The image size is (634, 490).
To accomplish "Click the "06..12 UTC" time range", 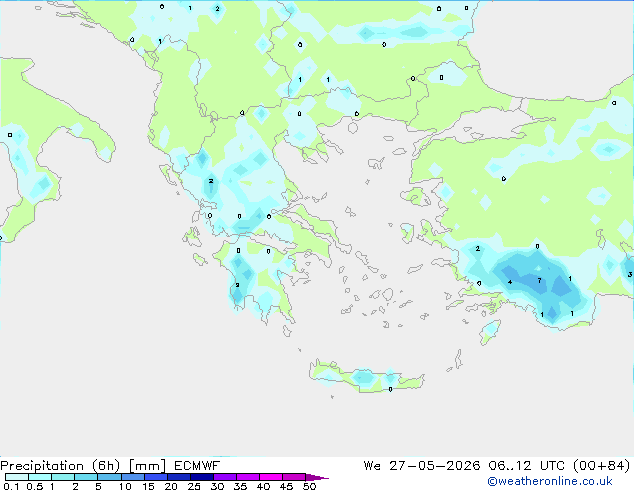I will pyautogui.click(x=526, y=466).
